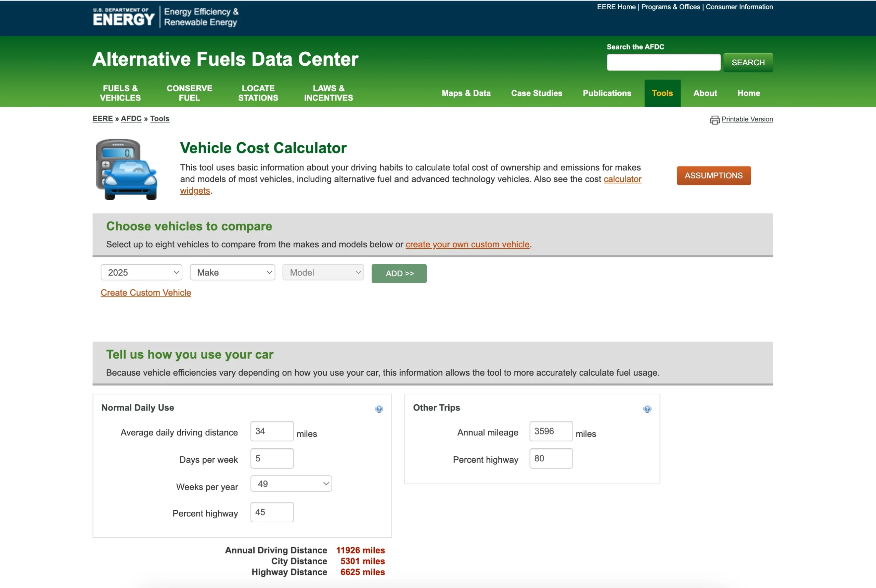Image resolution: width=876 pixels, height=588 pixels.
Task: Click the Programs & Offices link
Action: (670, 7)
